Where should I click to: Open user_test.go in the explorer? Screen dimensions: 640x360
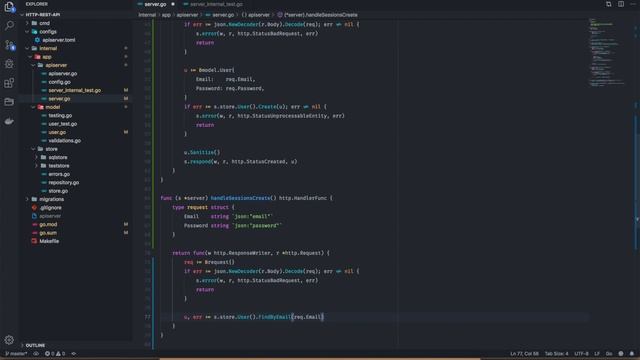click(62, 124)
